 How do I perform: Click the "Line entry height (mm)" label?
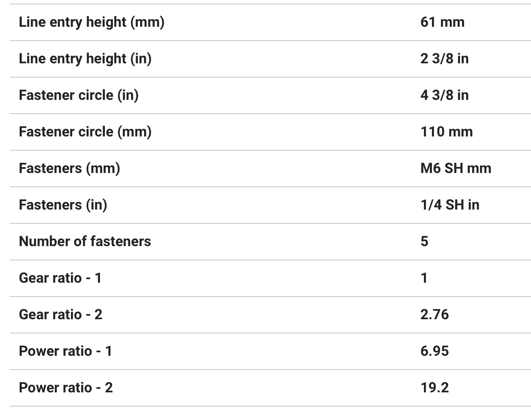point(91,22)
